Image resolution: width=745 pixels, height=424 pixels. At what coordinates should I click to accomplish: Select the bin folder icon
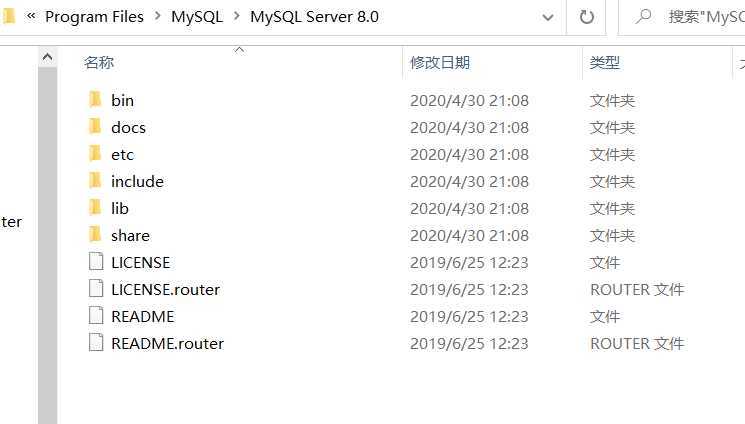tap(96, 100)
